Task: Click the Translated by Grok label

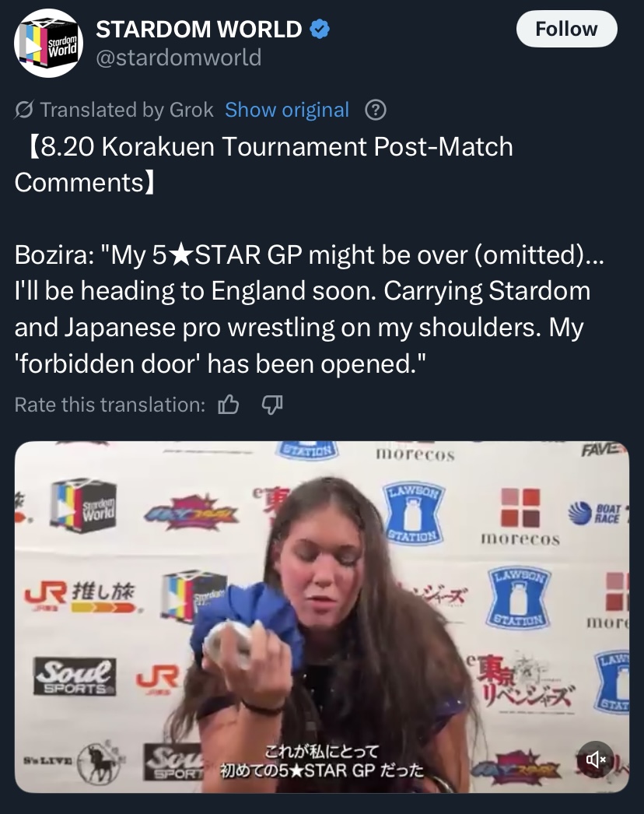Action: [x=127, y=110]
